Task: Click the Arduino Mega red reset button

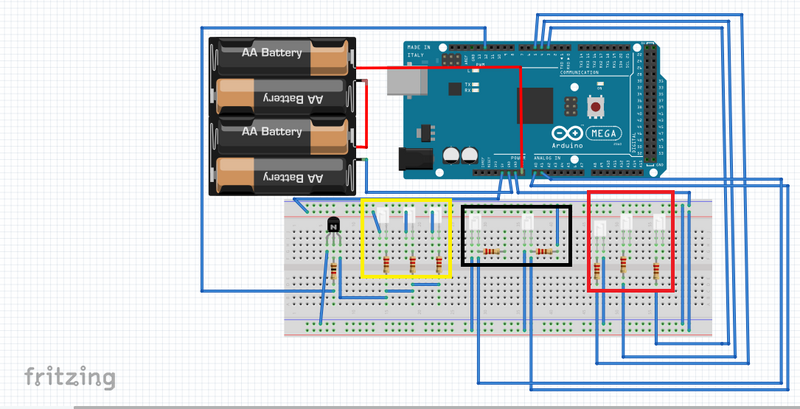Action: [597, 106]
